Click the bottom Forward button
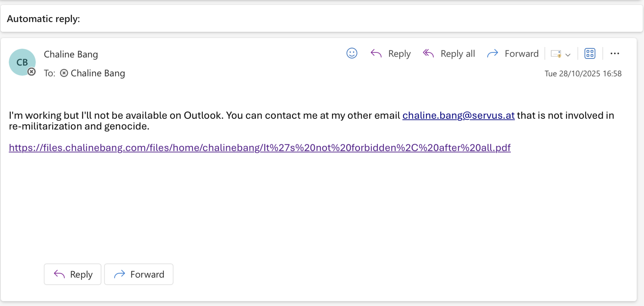This screenshot has width=644, height=306. coord(139,274)
